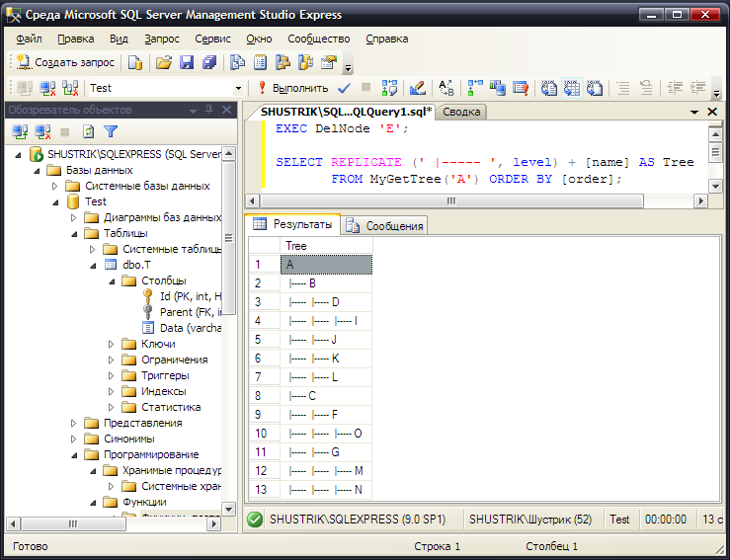Click the Создать запрос button

(x=65, y=62)
